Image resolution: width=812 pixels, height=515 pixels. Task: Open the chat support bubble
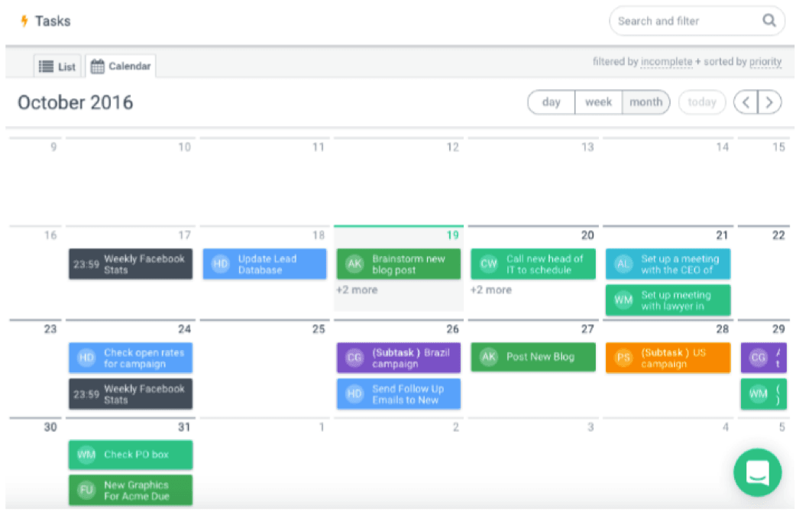pyautogui.click(x=757, y=473)
